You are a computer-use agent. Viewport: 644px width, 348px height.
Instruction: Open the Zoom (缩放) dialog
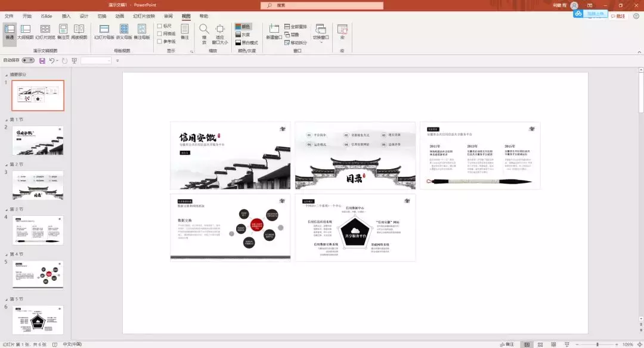204,33
